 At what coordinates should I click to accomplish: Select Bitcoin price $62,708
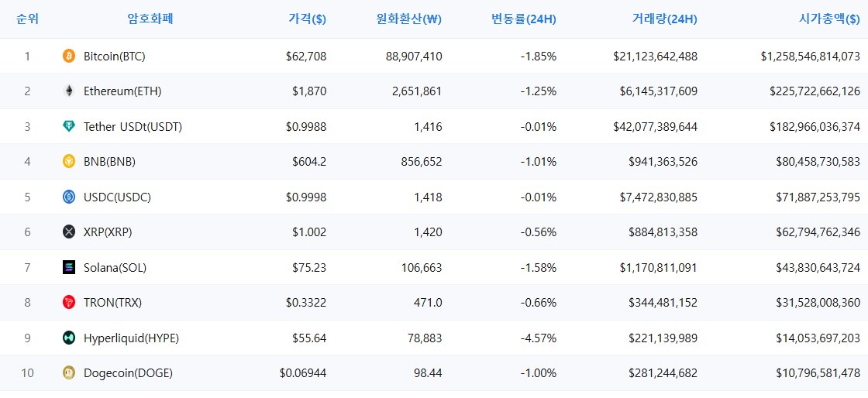click(x=306, y=56)
